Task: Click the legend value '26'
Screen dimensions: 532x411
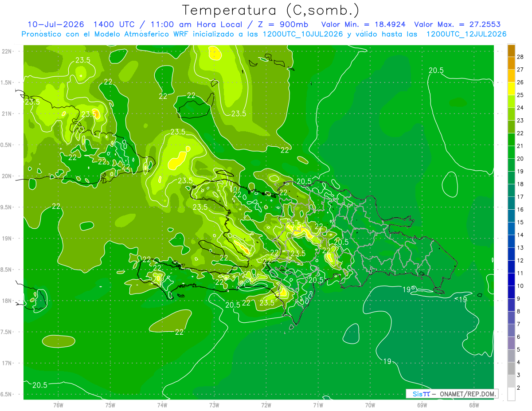Action: coord(520,82)
